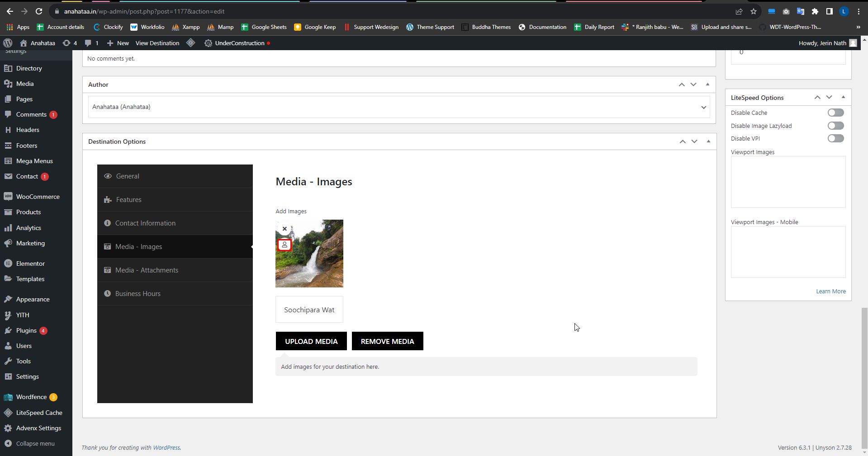Move Author panel up

[682, 85]
